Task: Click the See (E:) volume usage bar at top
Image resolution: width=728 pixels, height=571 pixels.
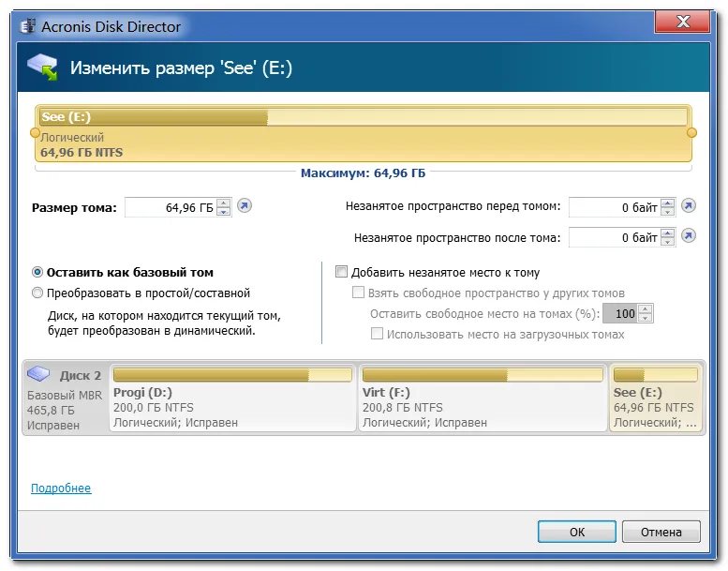Action: click(364, 116)
